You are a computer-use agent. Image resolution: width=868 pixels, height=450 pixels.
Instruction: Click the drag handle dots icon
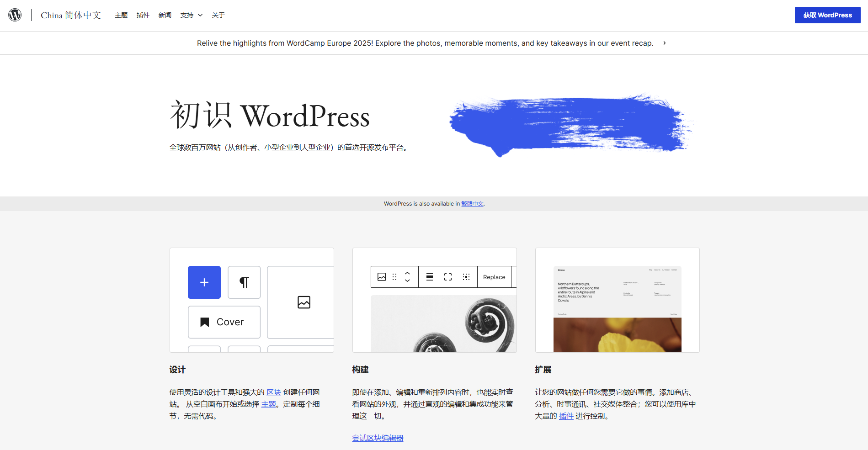tap(394, 277)
